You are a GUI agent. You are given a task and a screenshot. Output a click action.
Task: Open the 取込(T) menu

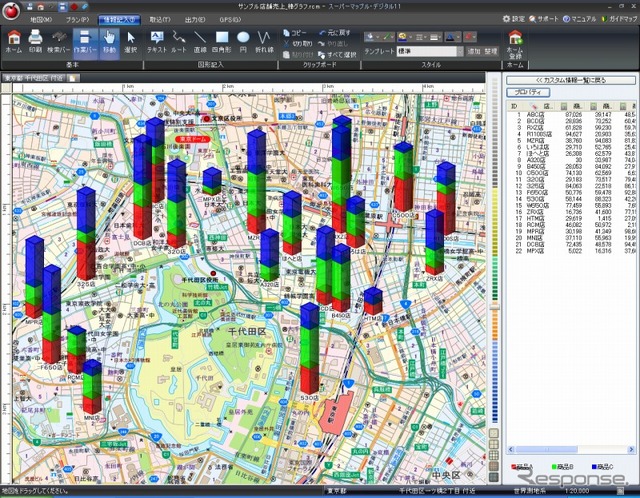[160, 20]
